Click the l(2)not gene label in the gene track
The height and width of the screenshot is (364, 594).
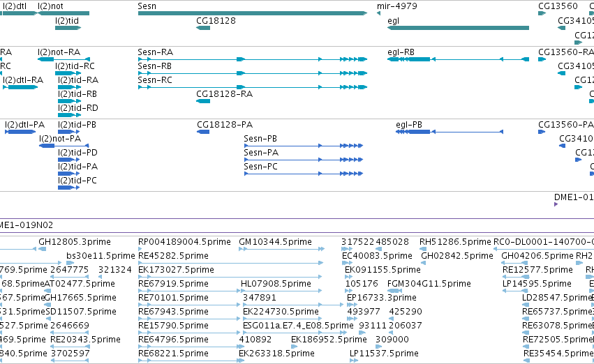coord(50,6)
